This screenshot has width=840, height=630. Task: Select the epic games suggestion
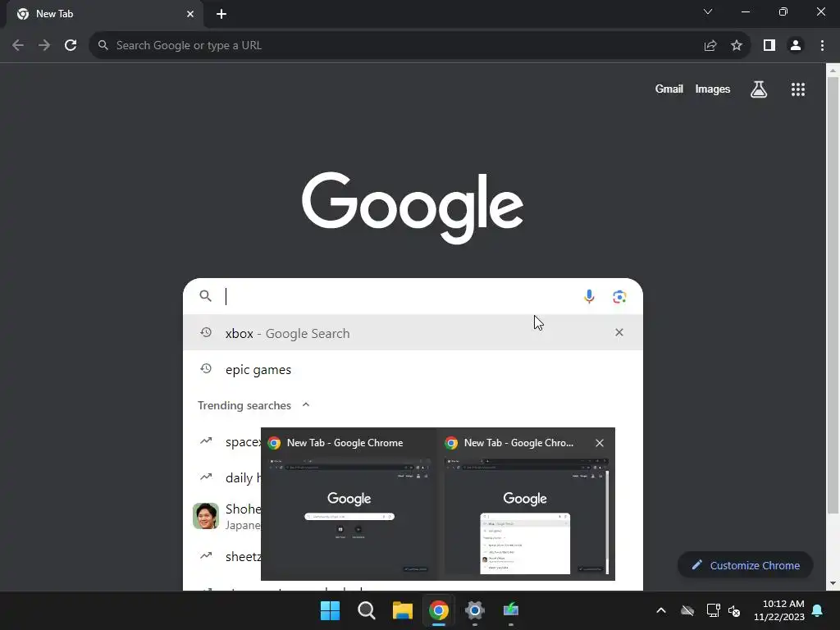[x=413, y=369]
